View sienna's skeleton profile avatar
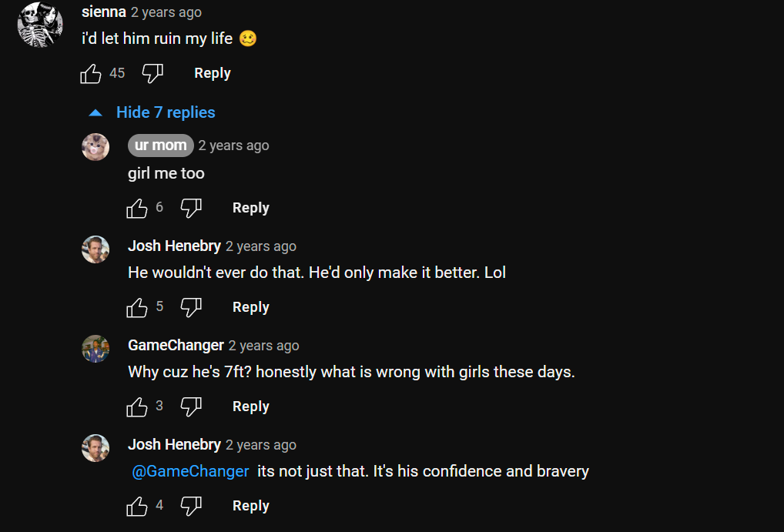 40,25
